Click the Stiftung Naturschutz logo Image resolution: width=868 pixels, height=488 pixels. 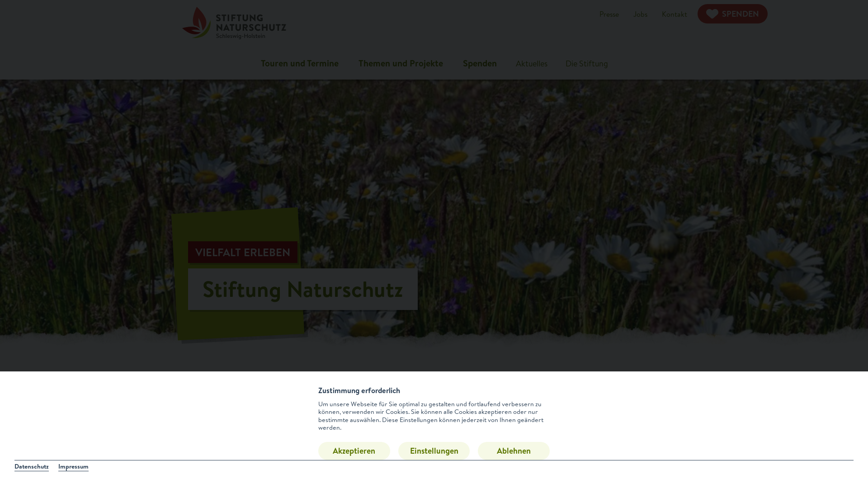tap(234, 23)
